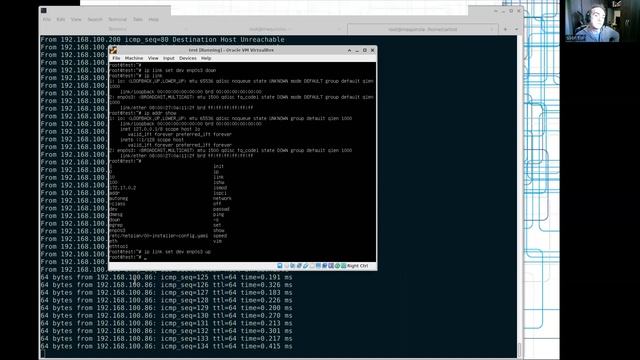Click the shared folders indicator in VirtualBox status bar
The image size is (640, 360).
pyautogui.click(x=312, y=266)
